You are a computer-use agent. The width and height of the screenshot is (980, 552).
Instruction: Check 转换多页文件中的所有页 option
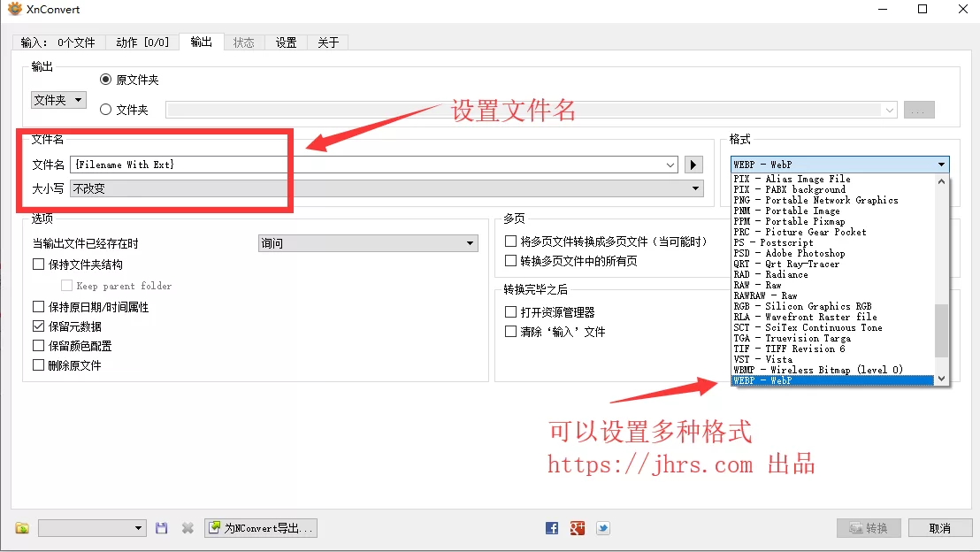pyautogui.click(x=510, y=261)
